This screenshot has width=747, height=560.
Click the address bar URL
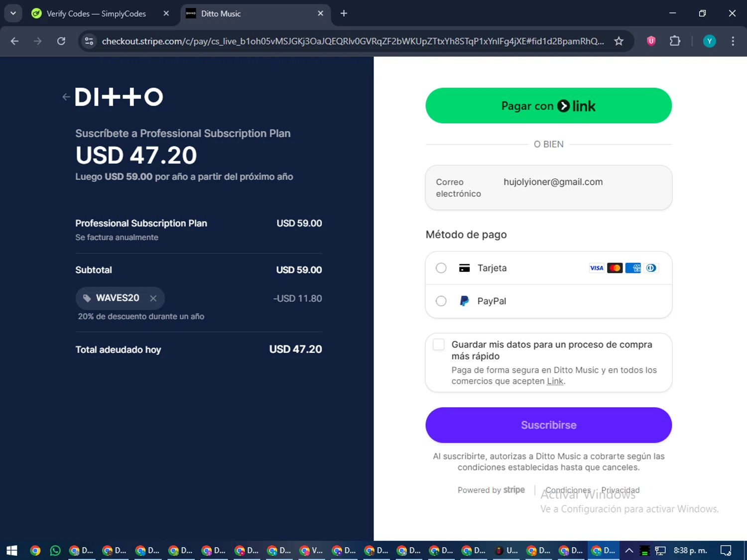pyautogui.click(x=353, y=41)
